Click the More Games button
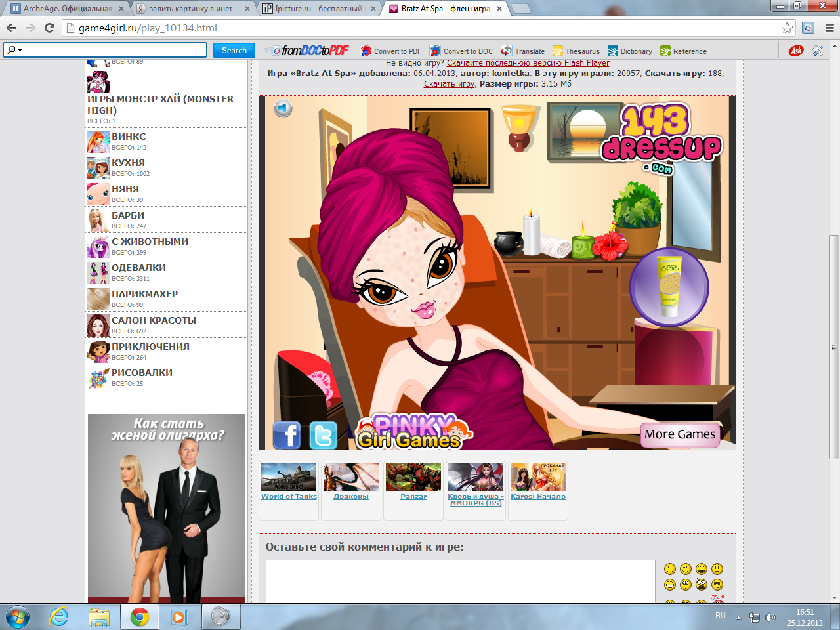The image size is (840, 630). tap(680, 434)
